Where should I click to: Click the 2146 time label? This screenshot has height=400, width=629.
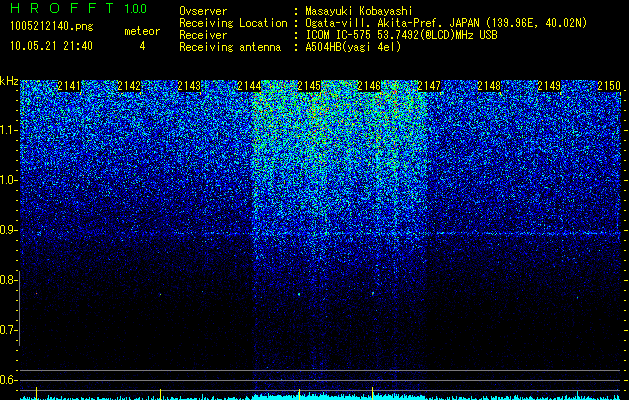[369, 86]
